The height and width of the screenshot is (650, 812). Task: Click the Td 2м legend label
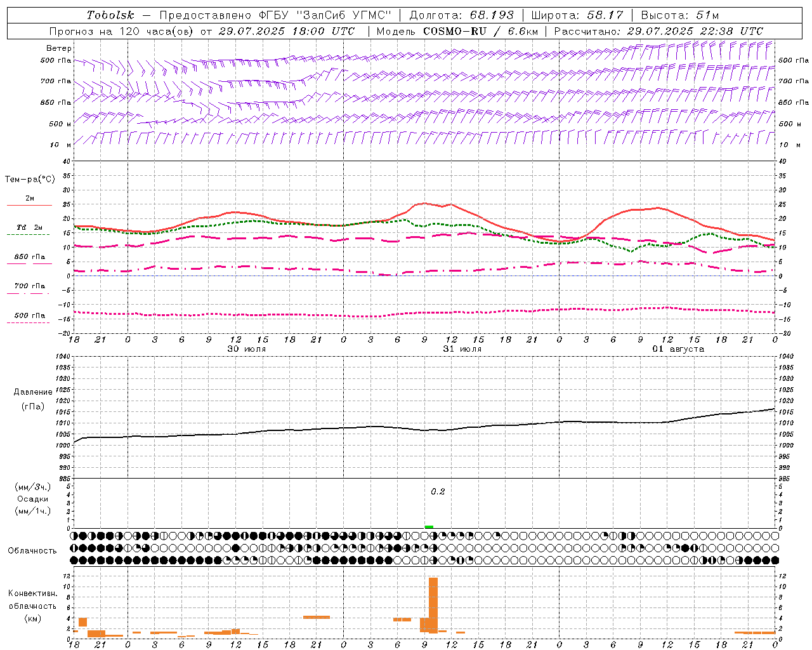click(30, 227)
